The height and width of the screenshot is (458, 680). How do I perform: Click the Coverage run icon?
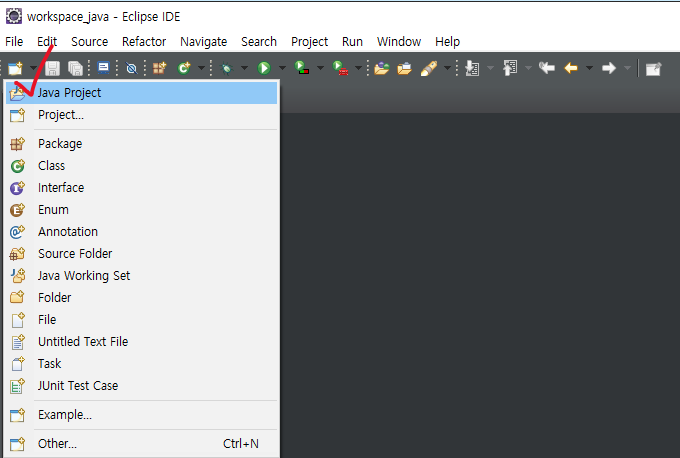pyautogui.click(x=302, y=68)
